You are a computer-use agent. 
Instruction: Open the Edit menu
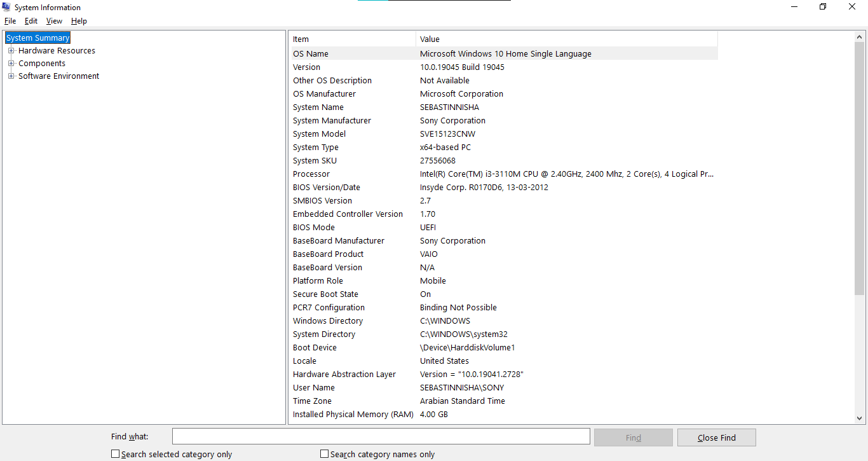(x=31, y=20)
